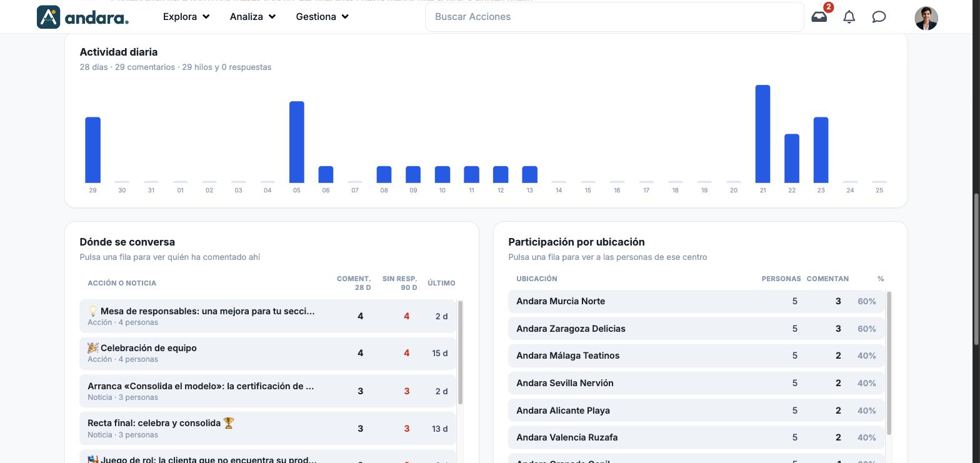Open Andara Málaga Teatinos location row
Viewport: 980px width, 463px height.
click(x=696, y=356)
